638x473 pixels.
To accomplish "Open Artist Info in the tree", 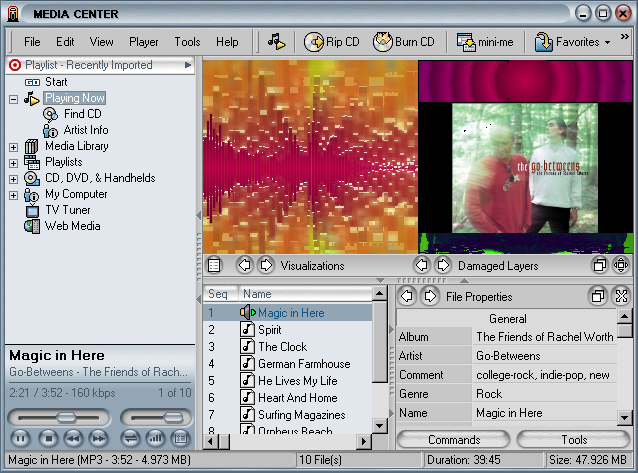I will (x=86, y=130).
